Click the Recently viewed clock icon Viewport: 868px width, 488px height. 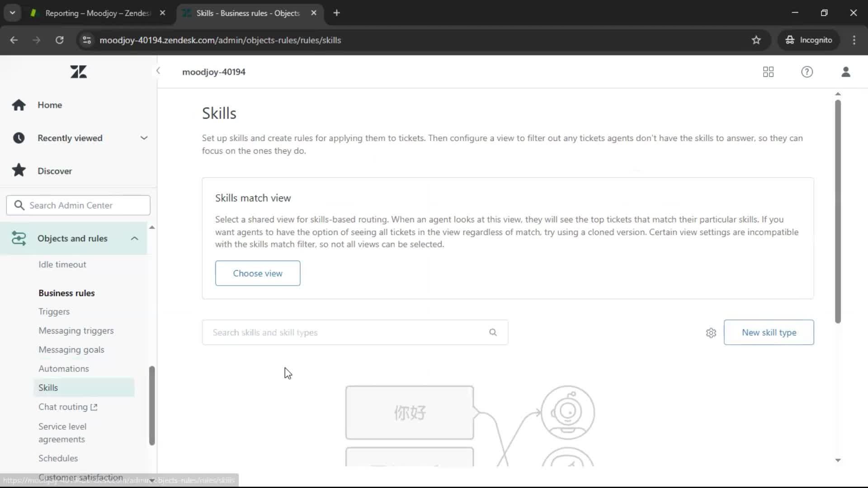[x=19, y=138]
